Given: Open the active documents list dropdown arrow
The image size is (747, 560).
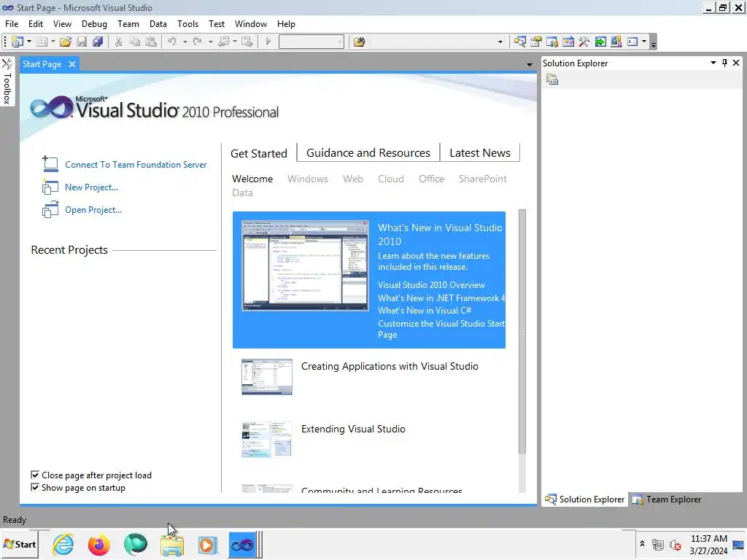Looking at the screenshot, I should pos(530,64).
